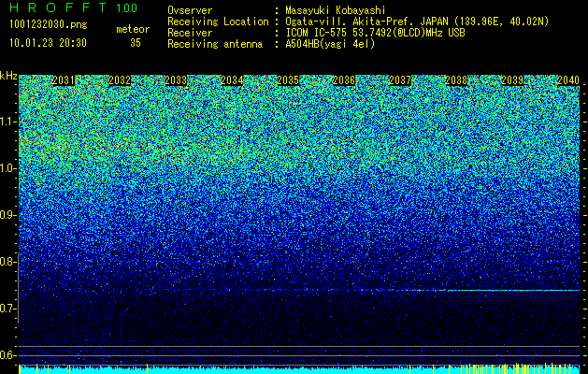Viewport: 588px width, 374px height.
Task: Click the meteor count label
Action: [x=133, y=29]
